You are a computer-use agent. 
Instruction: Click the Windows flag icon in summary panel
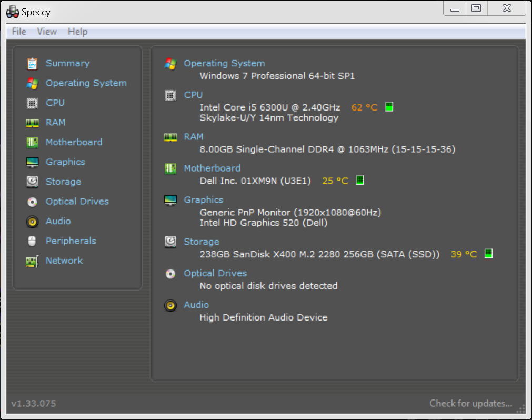coord(170,64)
